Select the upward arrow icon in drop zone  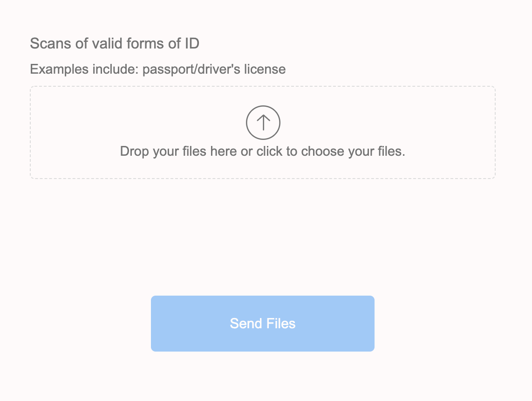click(x=263, y=123)
